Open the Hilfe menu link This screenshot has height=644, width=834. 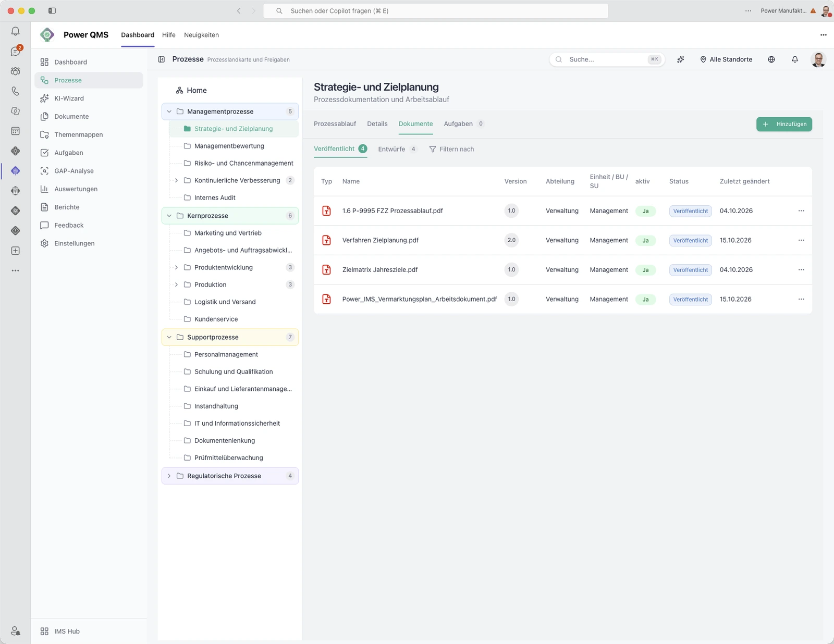click(169, 35)
